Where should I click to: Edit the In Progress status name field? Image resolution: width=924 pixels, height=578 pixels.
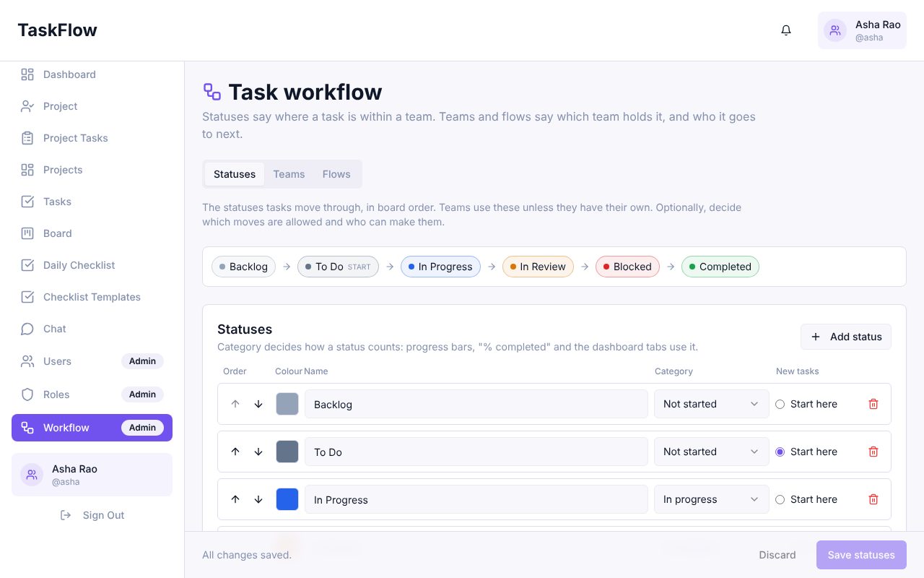coord(476,499)
